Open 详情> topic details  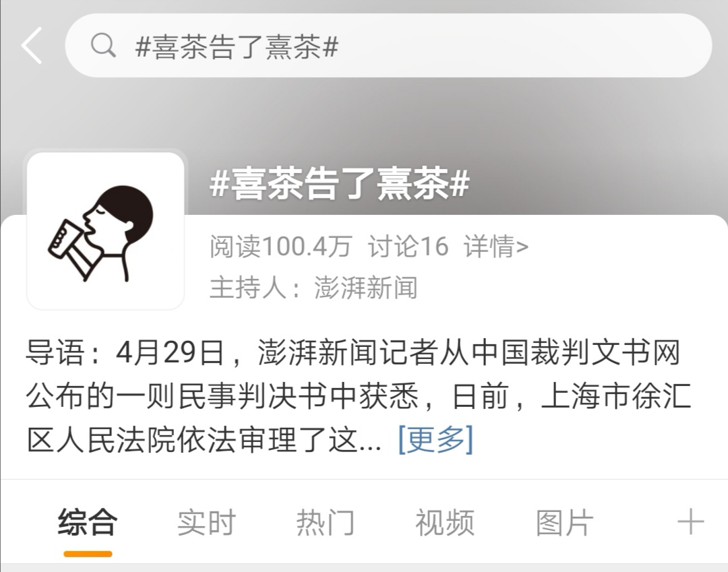[x=496, y=247]
